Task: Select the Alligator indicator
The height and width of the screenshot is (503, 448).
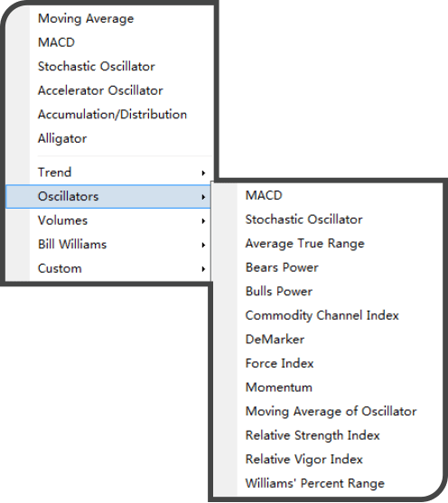Action: (62, 139)
